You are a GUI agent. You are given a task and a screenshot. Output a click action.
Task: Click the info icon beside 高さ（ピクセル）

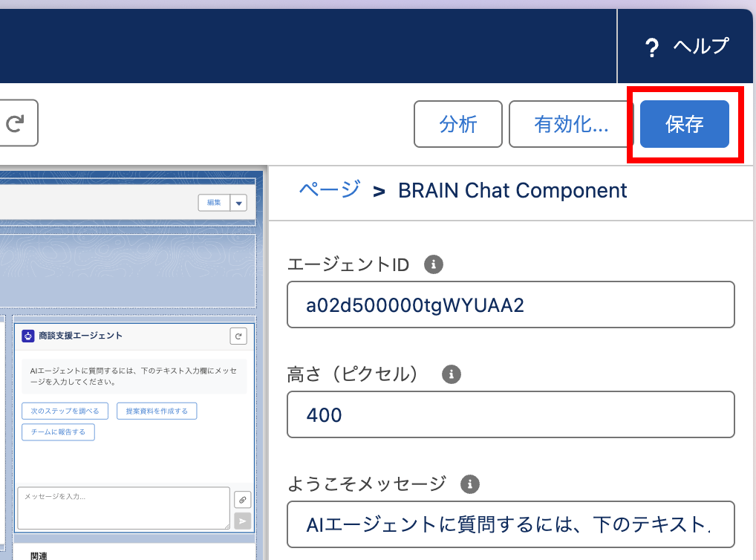[x=451, y=374]
